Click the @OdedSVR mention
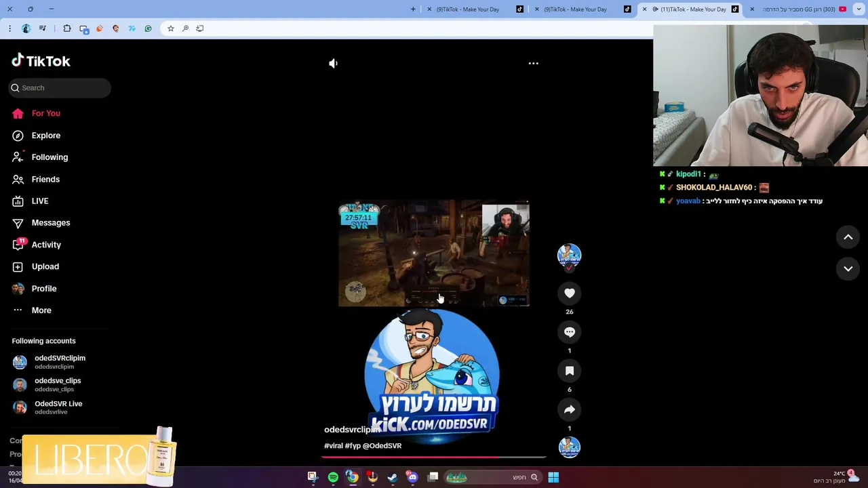Viewport: 868px width, 488px height. pyautogui.click(x=382, y=446)
